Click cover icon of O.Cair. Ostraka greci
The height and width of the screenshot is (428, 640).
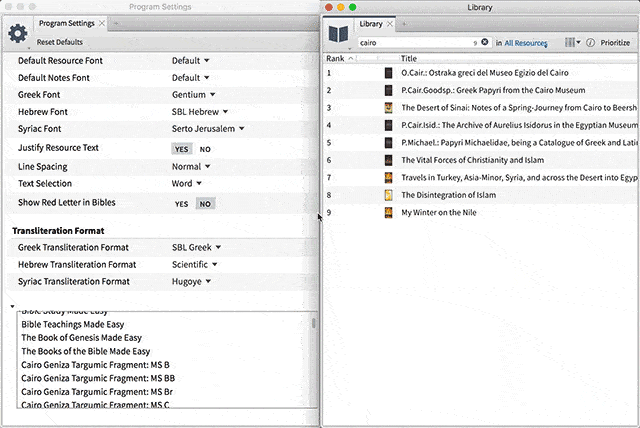pos(388,73)
